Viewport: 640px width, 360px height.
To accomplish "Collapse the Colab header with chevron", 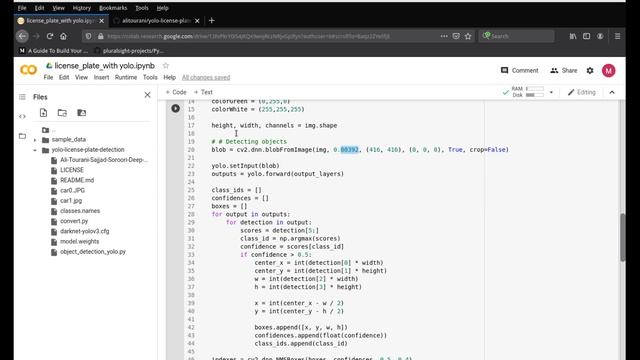I will (612, 92).
